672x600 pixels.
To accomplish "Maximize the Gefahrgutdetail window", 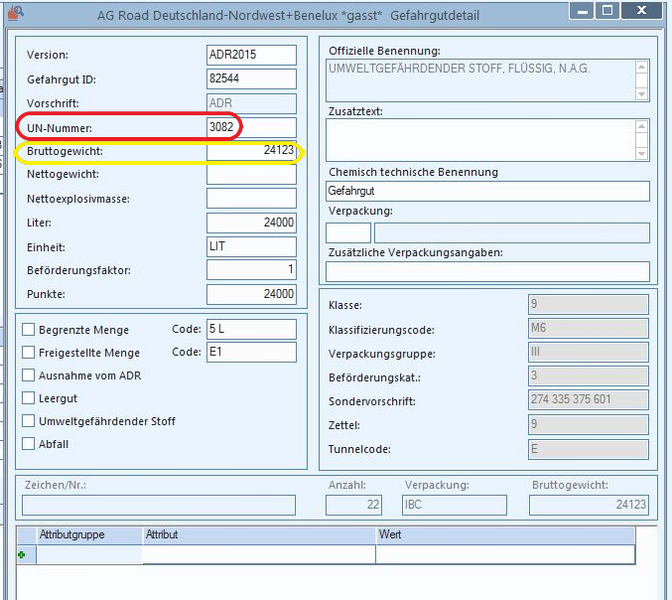I will point(607,10).
